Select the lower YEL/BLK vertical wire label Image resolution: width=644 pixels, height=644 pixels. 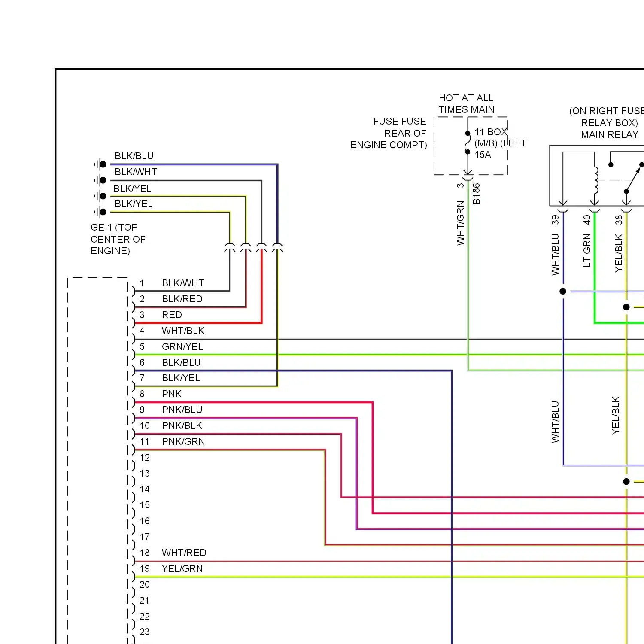pos(616,416)
